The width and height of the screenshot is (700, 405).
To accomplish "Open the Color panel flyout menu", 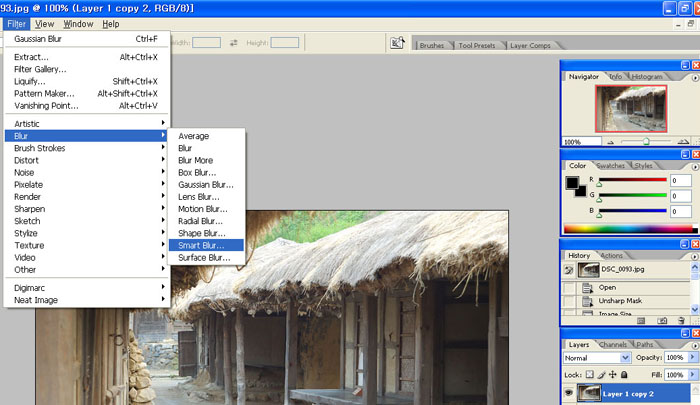I will pyautogui.click(x=695, y=167).
